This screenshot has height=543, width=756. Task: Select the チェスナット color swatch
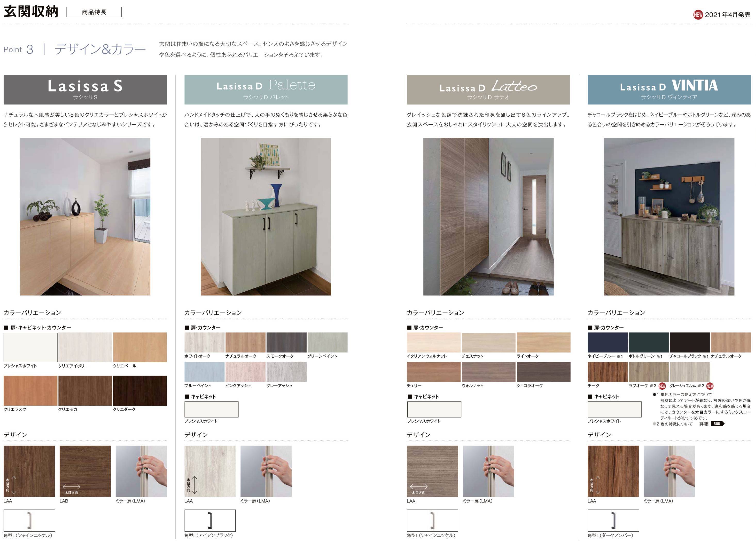(x=488, y=342)
